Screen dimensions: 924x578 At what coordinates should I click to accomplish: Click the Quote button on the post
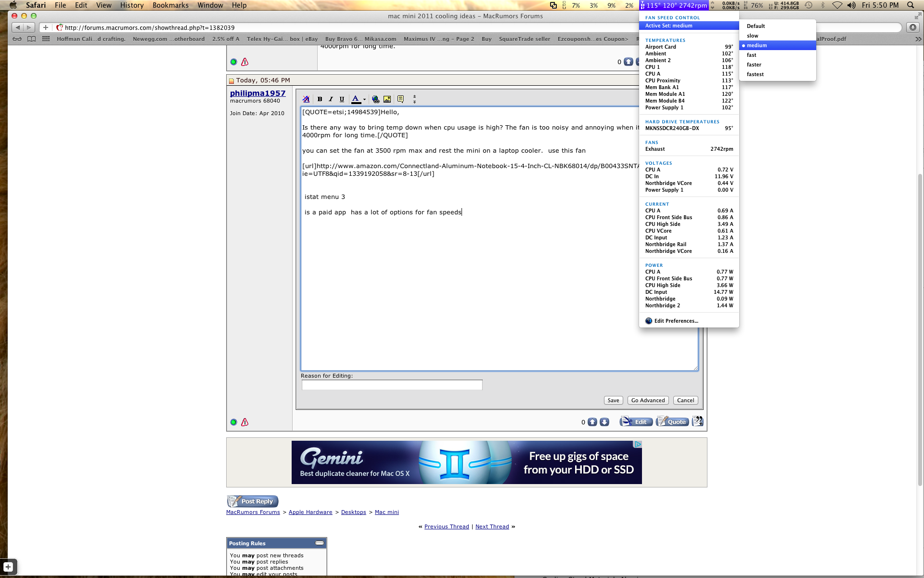click(x=672, y=421)
